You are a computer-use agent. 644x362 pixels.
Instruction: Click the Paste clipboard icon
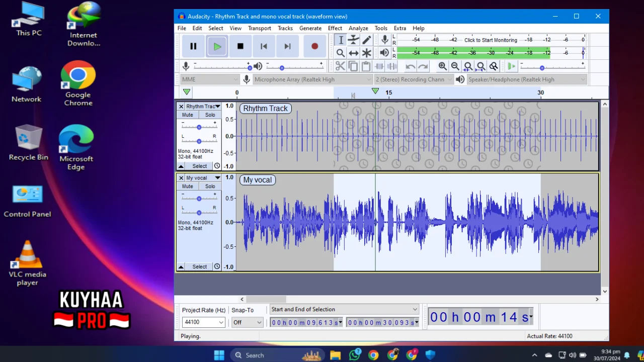[x=366, y=66]
